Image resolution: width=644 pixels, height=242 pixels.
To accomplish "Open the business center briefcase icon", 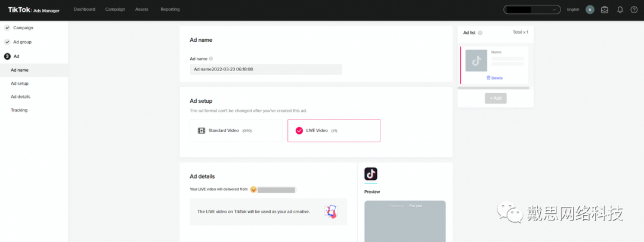I will tap(605, 10).
